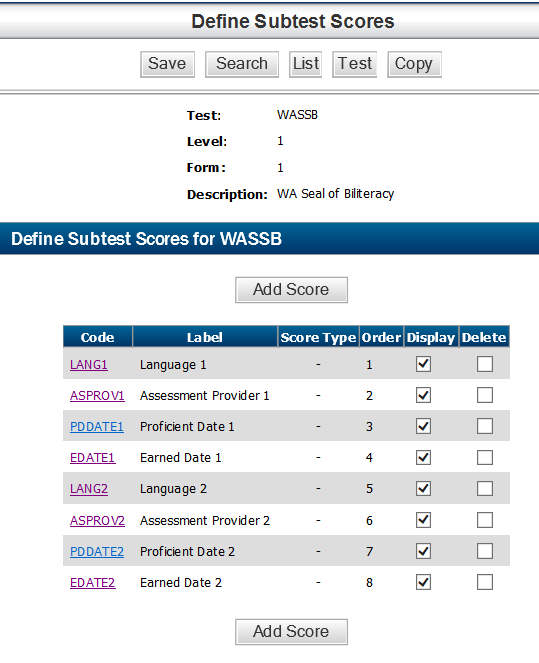Image resolution: width=539 pixels, height=663 pixels.
Task: Open the Search button
Action: pyautogui.click(x=242, y=64)
